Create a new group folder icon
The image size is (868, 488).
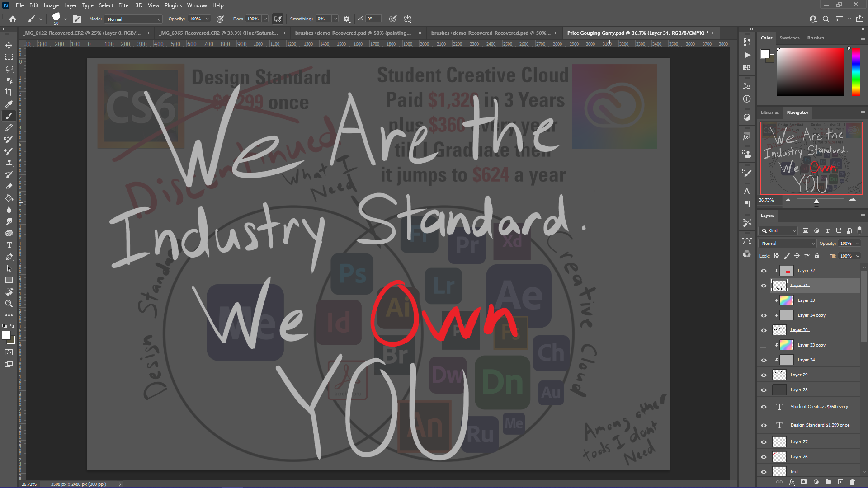pos(828,482)
